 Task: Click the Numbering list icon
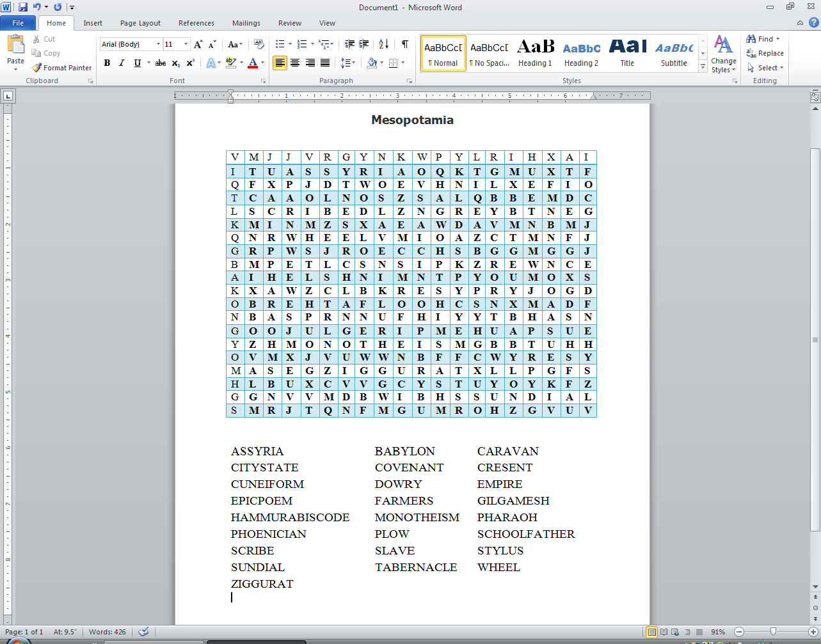click(x=302, y=44)
